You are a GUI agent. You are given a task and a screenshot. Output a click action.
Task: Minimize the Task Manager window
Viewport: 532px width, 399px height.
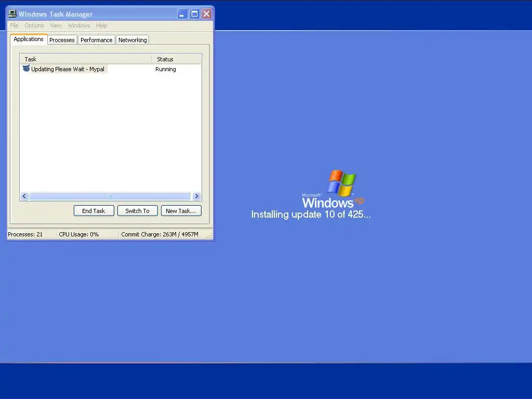point(182,14)
